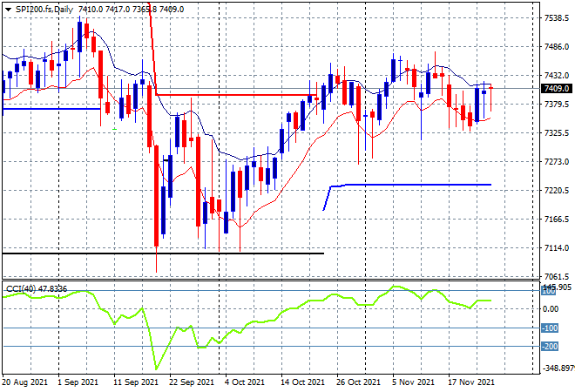
Task: Click the 5 Nov 2021 date label
Action: click(x=413, y=382)
